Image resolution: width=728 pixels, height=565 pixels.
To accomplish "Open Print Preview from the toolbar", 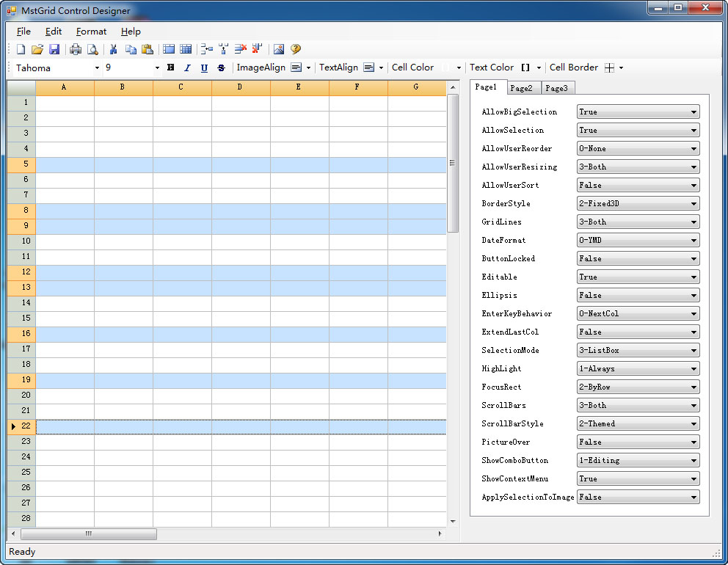I will coord(92,49).
